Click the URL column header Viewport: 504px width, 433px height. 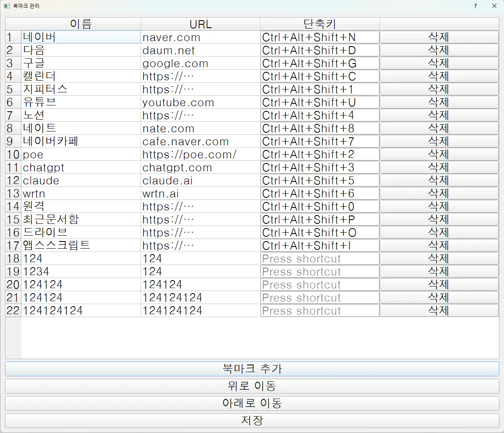point(201,24)
